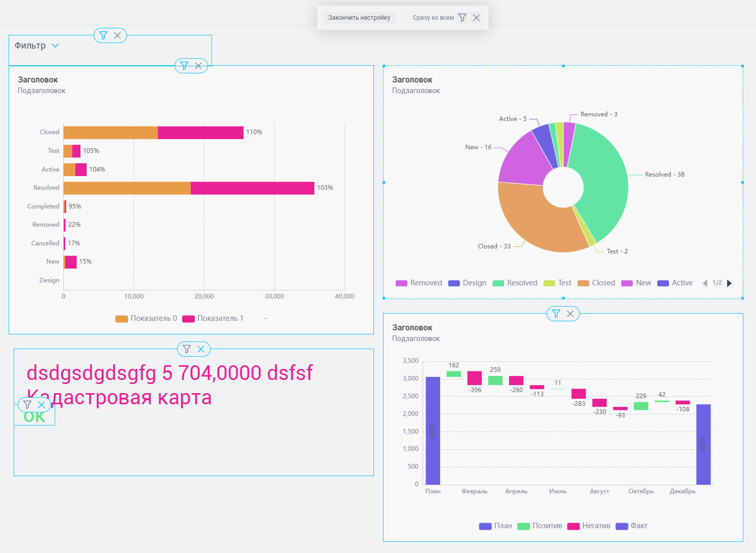Click pink text dsdgsdgdsgfg 5 704,0000 dsfsf
The width and height of the screenshot is (756, 553).
(x=170, y=373)
